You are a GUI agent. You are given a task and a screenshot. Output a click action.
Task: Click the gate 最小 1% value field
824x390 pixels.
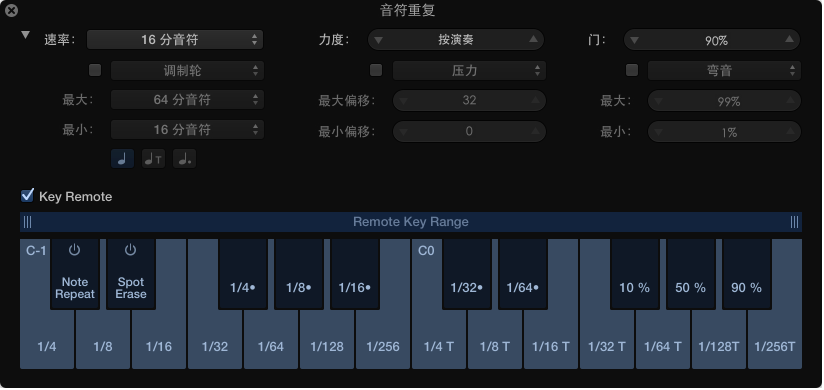pos(724,131)
